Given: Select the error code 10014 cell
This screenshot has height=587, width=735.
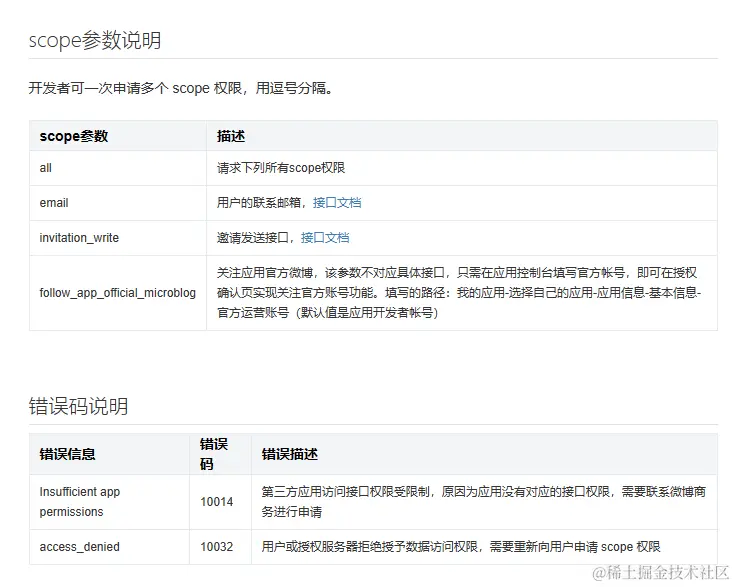Looking at the screenshot, I should coord(220,502).
